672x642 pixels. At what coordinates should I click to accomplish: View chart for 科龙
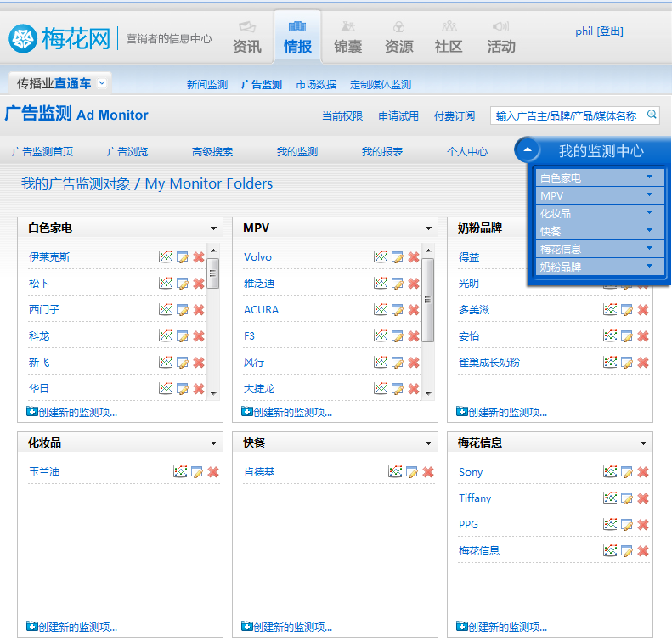(x=166, y=336)
